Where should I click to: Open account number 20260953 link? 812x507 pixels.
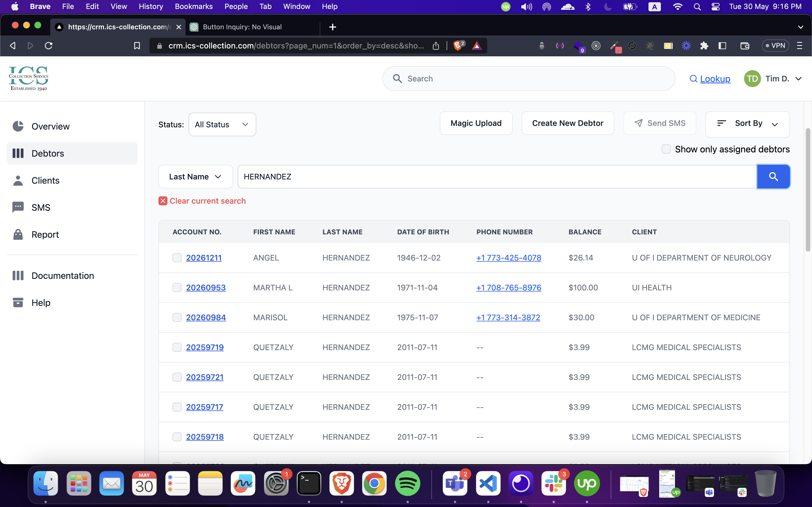(206, 288)
